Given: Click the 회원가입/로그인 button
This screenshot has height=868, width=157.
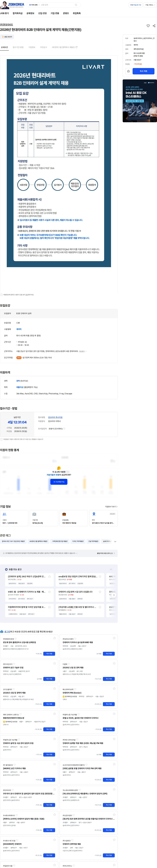Looking at the screenshot, I should point(136,5).
